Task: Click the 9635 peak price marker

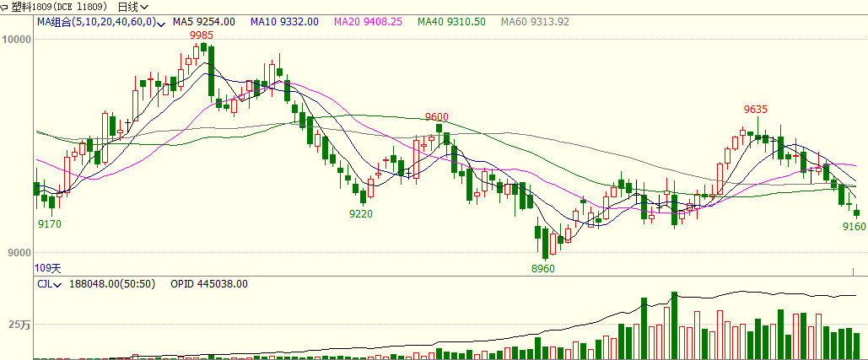Action: click(755, 110)
